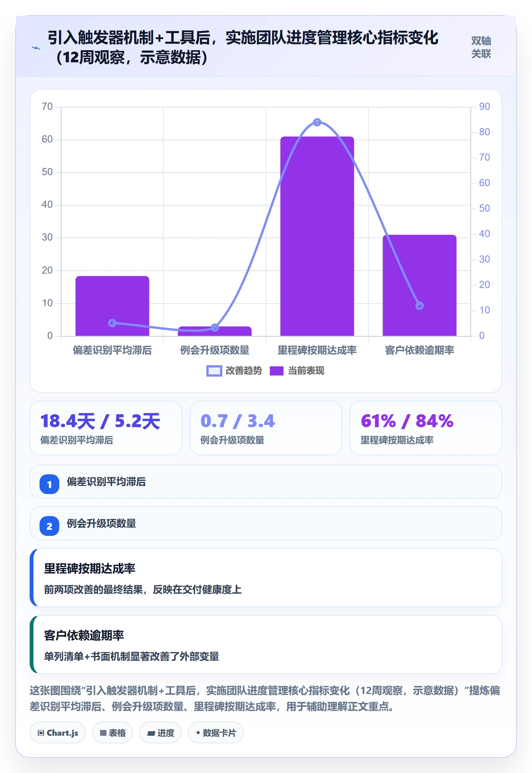
Task: Click the 例会升级项数量 caption under 0.7 / 3.4
Action: pos(232,440)
